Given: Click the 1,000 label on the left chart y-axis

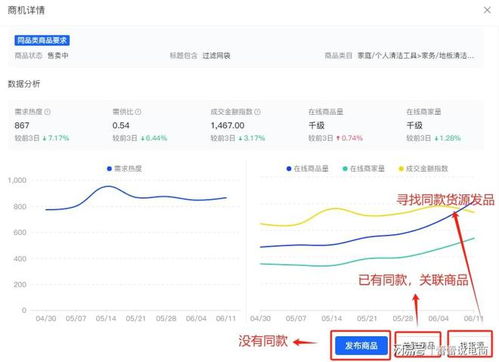Looking at the screenshot, I should [17, 180].
